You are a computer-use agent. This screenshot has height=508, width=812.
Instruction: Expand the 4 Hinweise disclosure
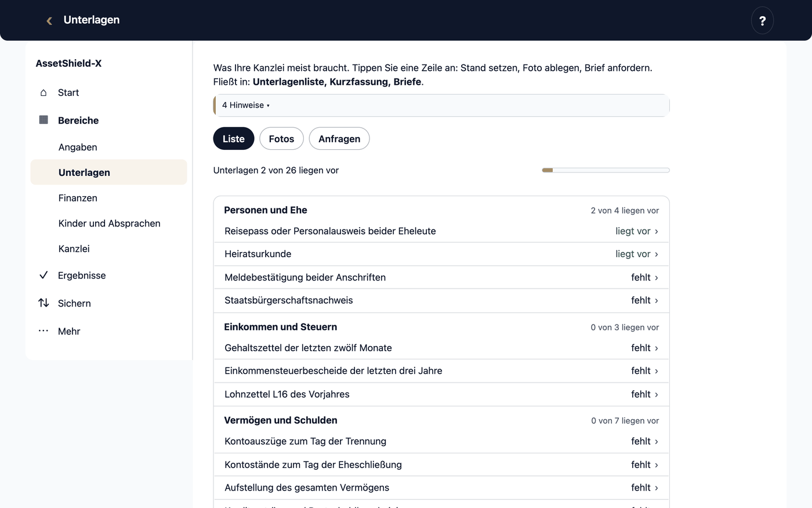click(x=441, y=105)
